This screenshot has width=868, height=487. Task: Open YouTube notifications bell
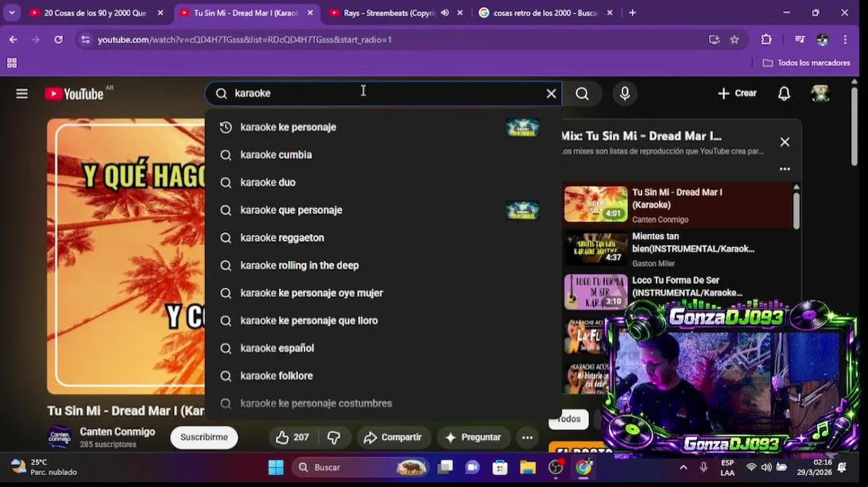[x=784, y=94]
